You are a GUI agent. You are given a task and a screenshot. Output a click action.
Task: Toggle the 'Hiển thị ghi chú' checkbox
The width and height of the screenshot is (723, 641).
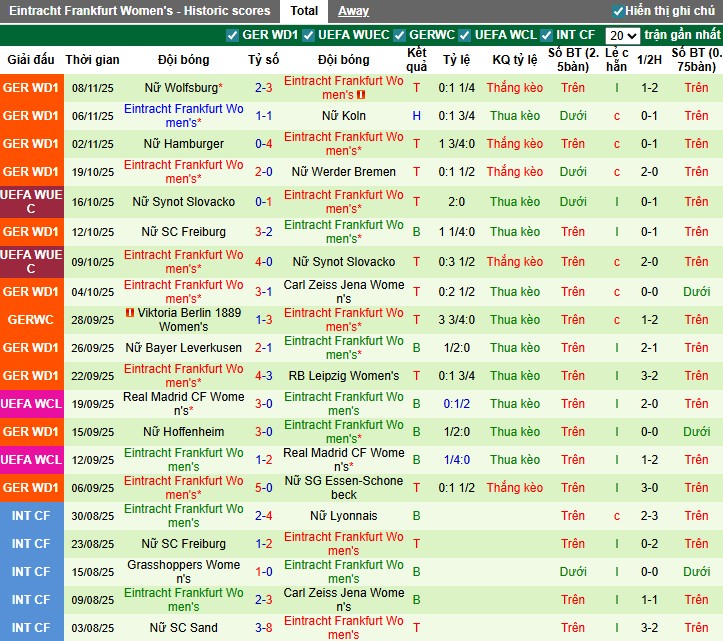618,11
